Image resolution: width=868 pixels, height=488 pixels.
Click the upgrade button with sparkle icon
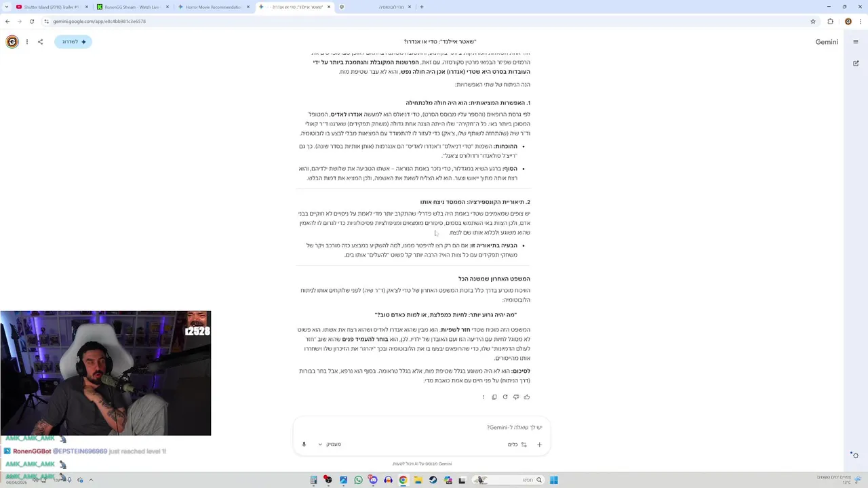(x=73, y=42)
